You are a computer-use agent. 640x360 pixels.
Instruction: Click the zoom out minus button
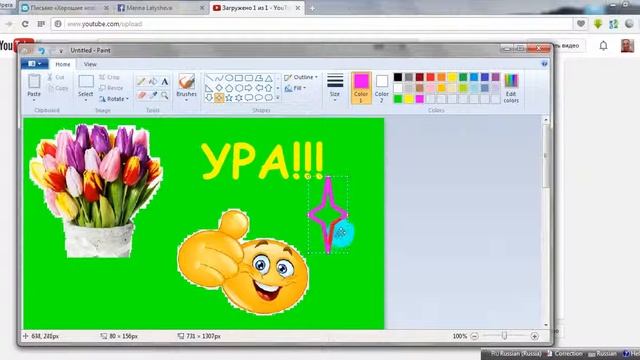pos(474,336)
